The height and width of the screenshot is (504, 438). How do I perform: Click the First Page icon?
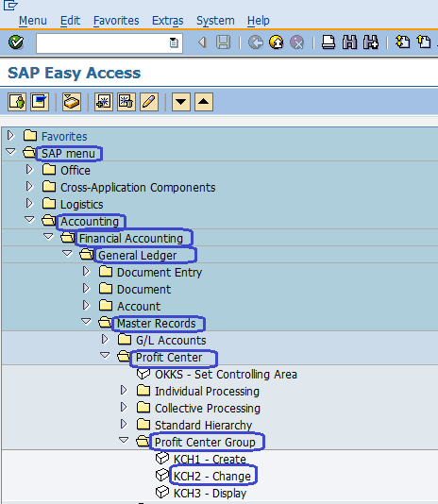click(x=403, y=42)
